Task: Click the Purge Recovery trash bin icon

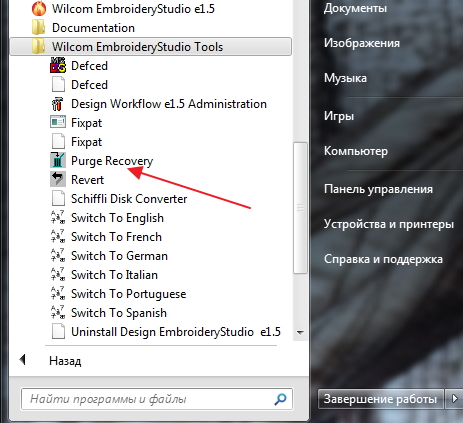Action: 58,160
